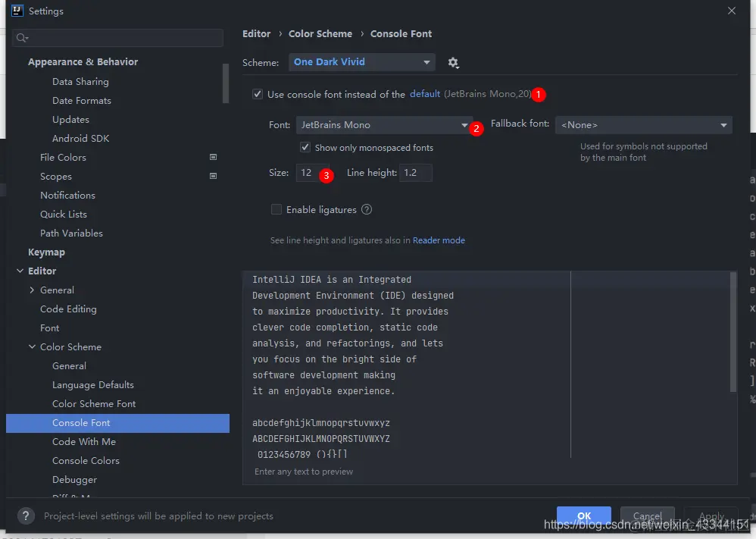Focus the settings search field

117,38
